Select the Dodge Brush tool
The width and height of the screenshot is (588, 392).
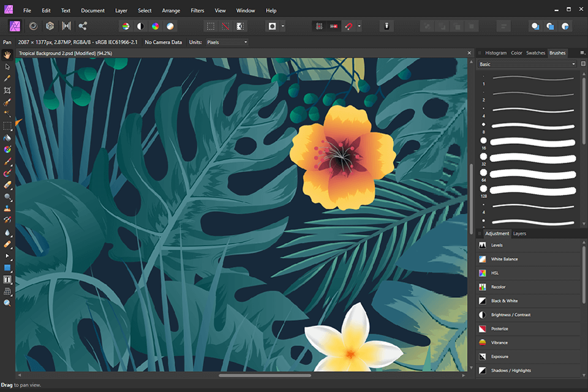click(7, 197)
